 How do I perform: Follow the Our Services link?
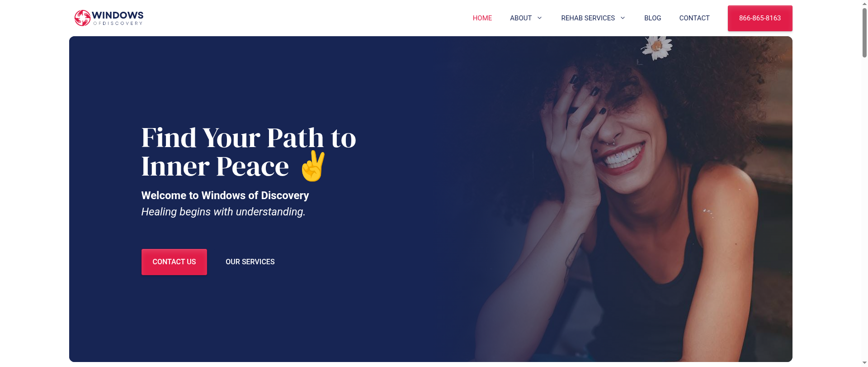pyautogui.click(x=250, y=262)
